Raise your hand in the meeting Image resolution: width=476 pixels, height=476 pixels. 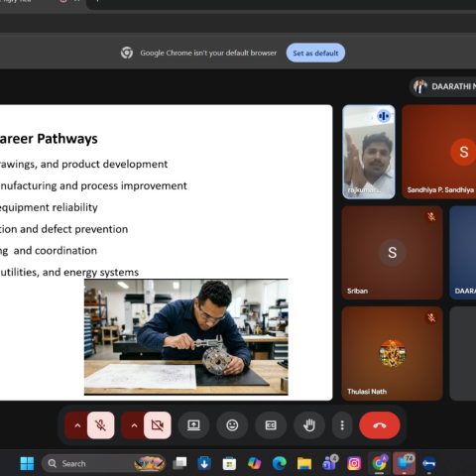tap(309, 425)
